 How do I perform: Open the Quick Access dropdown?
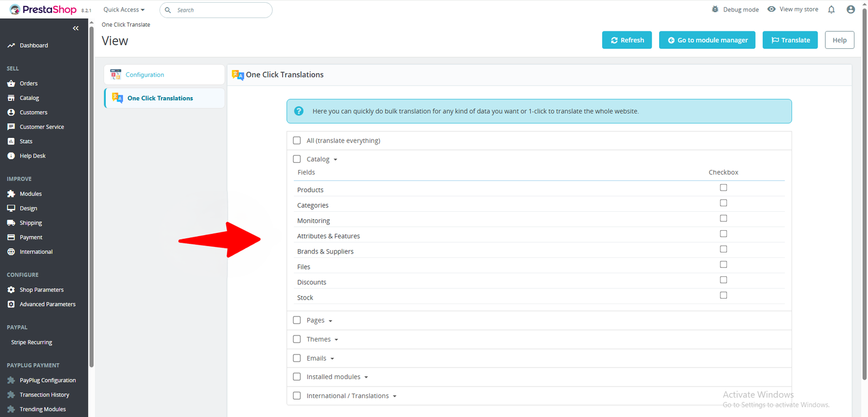pos(124,10)
